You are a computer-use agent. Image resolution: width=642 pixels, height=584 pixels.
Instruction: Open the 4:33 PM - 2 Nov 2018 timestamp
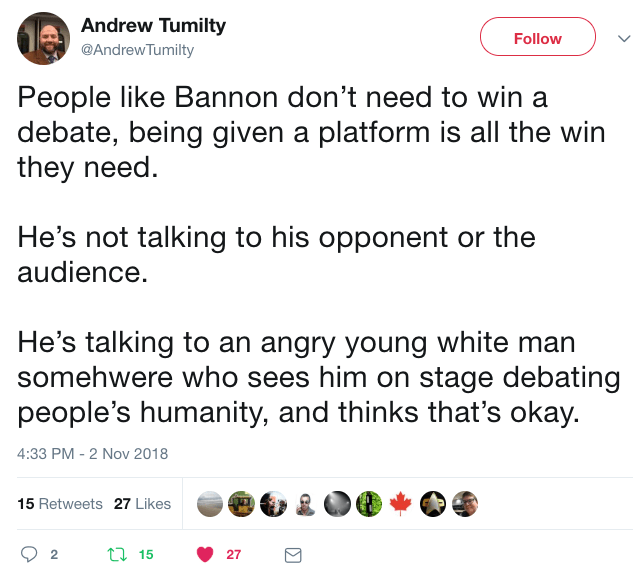[x=93, y=453]
